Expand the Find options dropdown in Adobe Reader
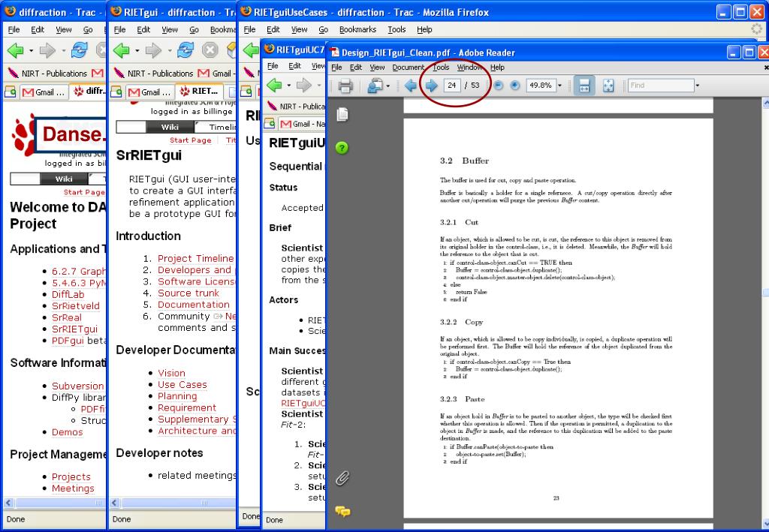Screen dimensions: 769x532 pos(697,86)
